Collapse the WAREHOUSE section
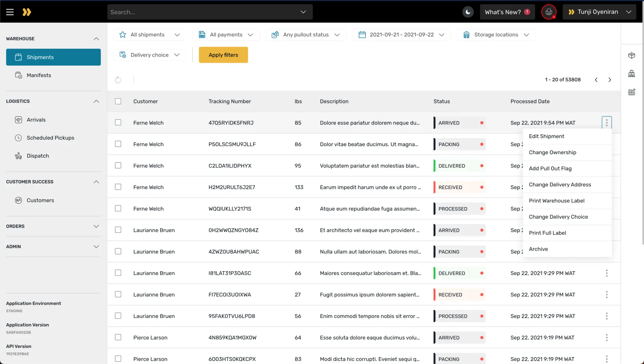The width and height of the screenshot is (644, 364). (96, 39)
